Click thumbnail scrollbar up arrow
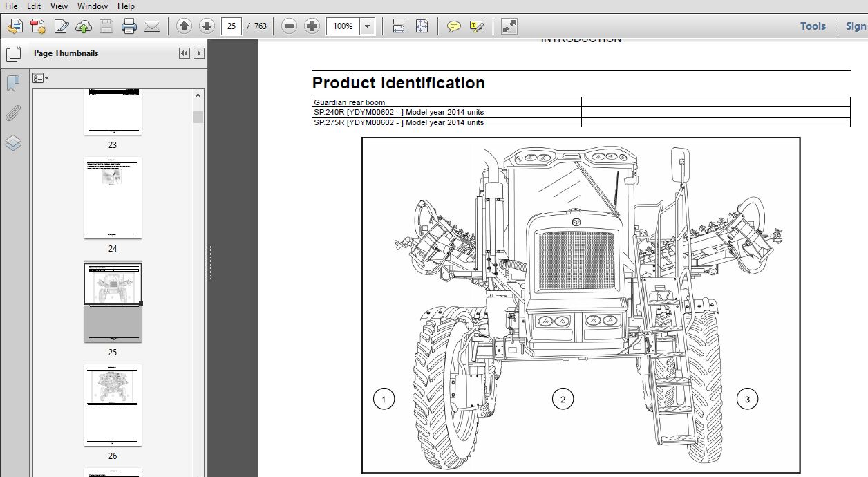The image size is (868, 477). 198,95
